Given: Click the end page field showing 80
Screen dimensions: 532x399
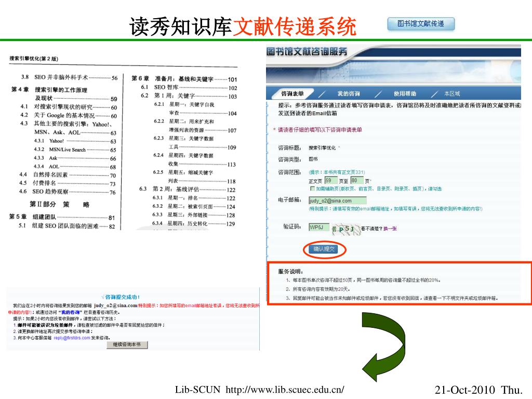Looking at the screenshot, I should click(x=356, y=180).
